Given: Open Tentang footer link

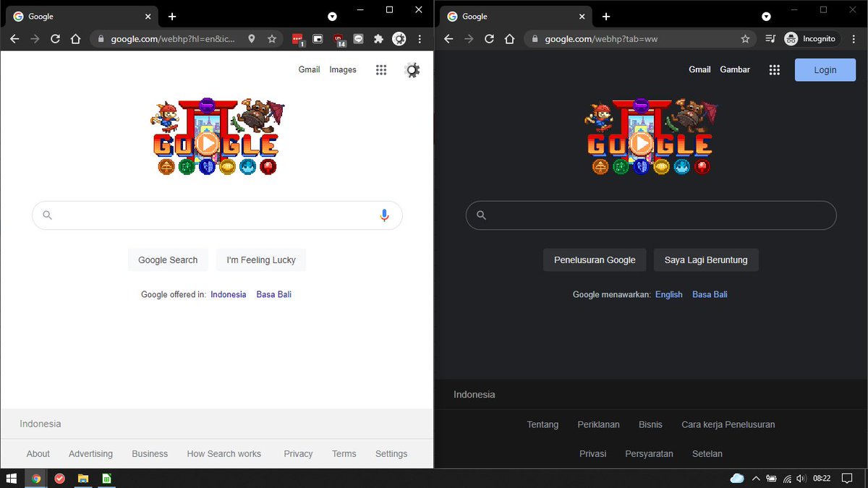Looking at the screenshot, I should [542, 425].
